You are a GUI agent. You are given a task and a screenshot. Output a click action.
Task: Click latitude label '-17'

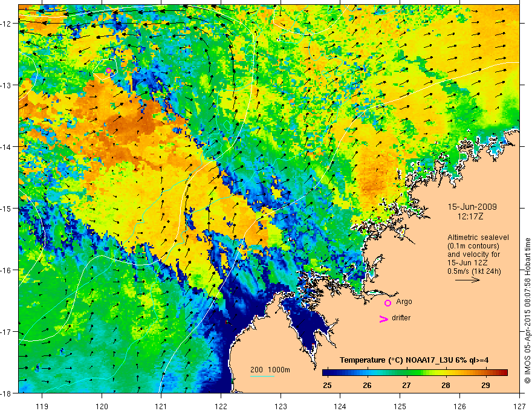click(7, 332)
